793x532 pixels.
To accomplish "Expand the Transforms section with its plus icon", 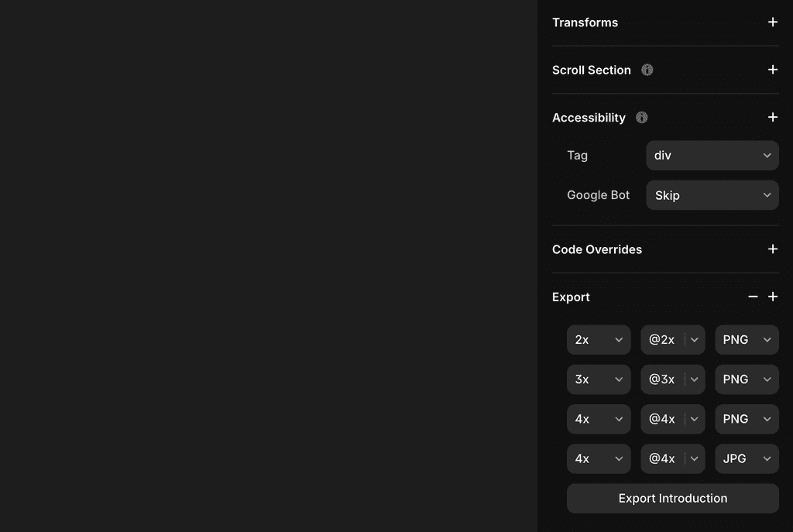I will click(772, 22).
